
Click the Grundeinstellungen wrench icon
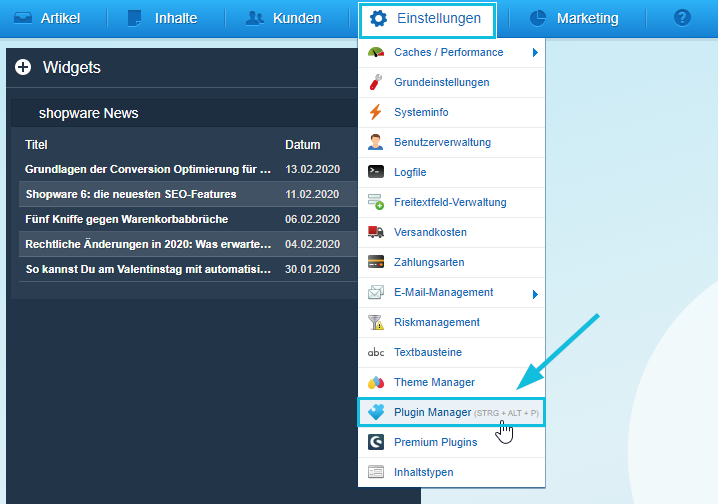pyautogui.click(x=376, y=82)
